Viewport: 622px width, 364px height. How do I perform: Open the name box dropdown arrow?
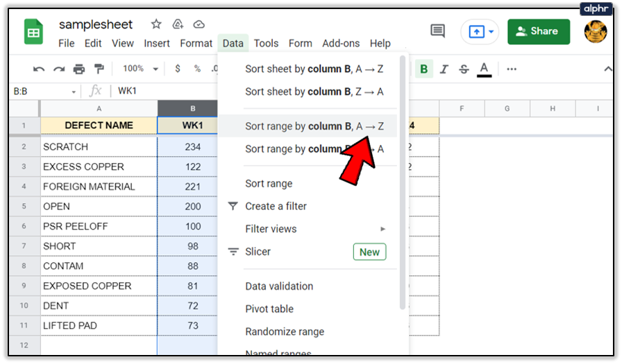pyautogui.click(x=74, y=92)
